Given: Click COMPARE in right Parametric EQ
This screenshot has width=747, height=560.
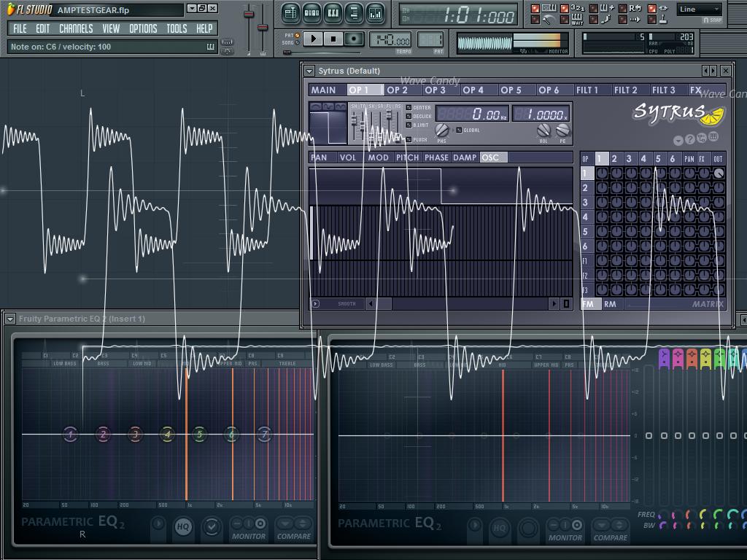Looking at the screenshot, I should (611, 531).
